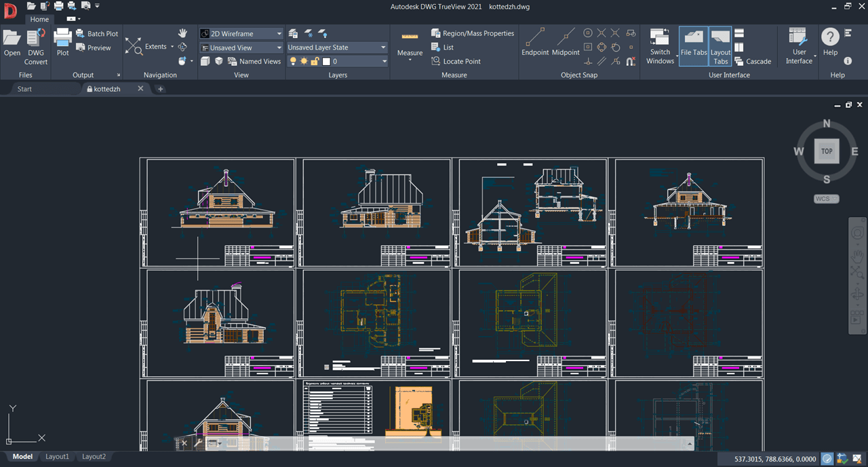The image size is (868, 467).
Task: Click the Object Snap None magnet icon
Action: (x=631, y=61)
